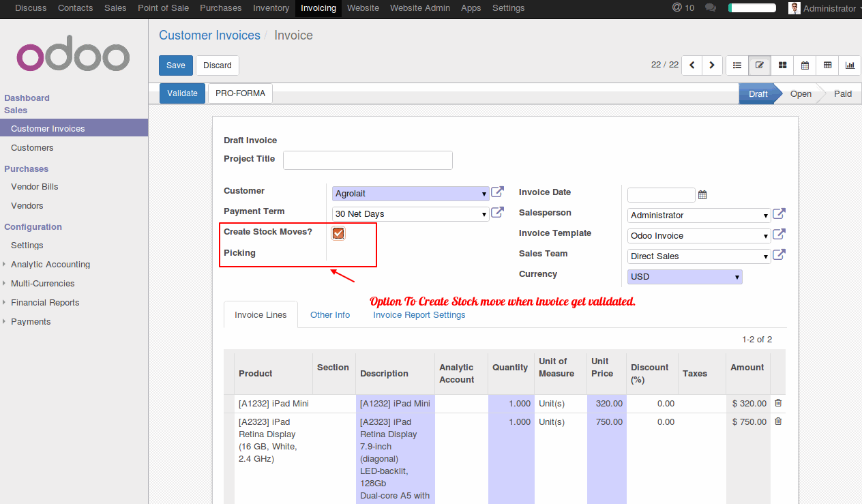This screenshot has height=504, width=862.
Task: Select the Invoice Lines tab
Action: click(x=261, y=315)
